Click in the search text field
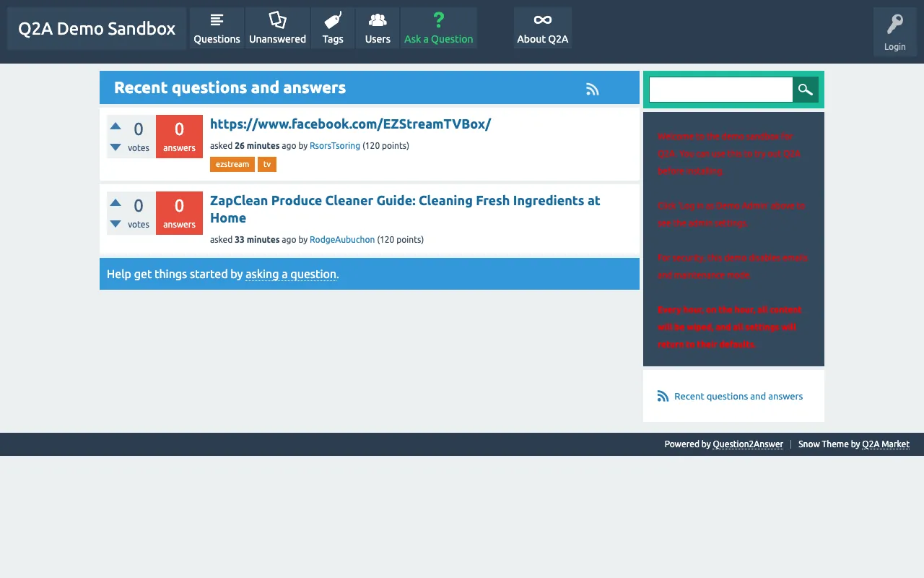This screenshot has height=578, width=924. [721, 90]
